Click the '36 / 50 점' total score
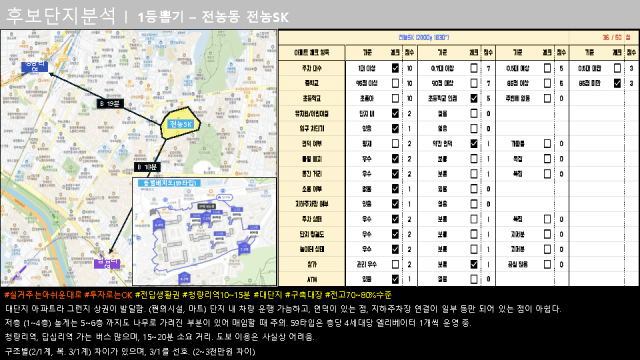Screen dimensions: 640x360 tap(616, 37)
